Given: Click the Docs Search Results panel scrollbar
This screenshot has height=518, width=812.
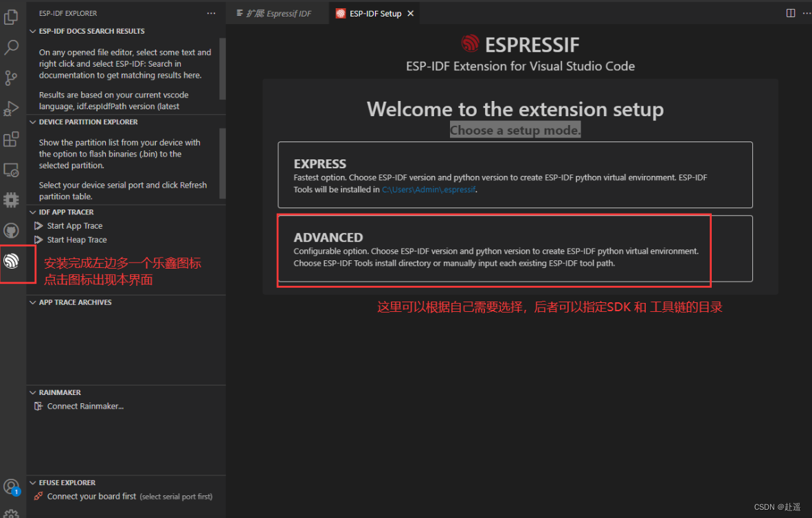Looking at the screenshot, I should point(223,69).
